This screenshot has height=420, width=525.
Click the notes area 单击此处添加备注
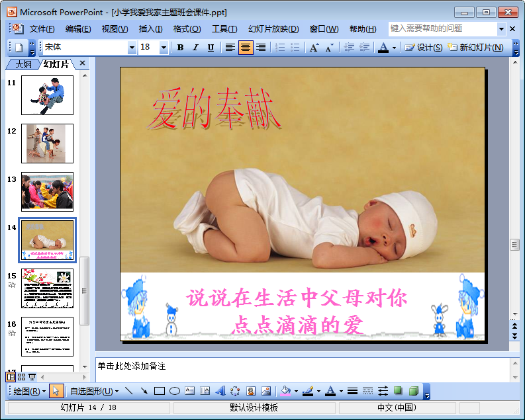(x=303, y=370)
